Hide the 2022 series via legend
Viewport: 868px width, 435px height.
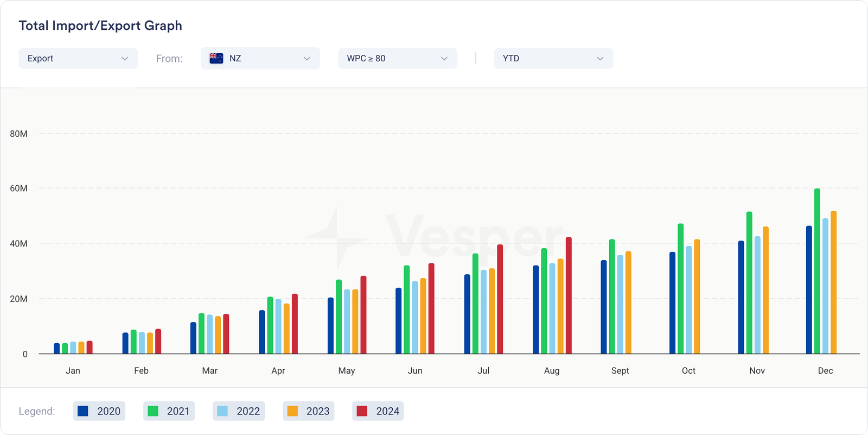click(x=239, y=411)
